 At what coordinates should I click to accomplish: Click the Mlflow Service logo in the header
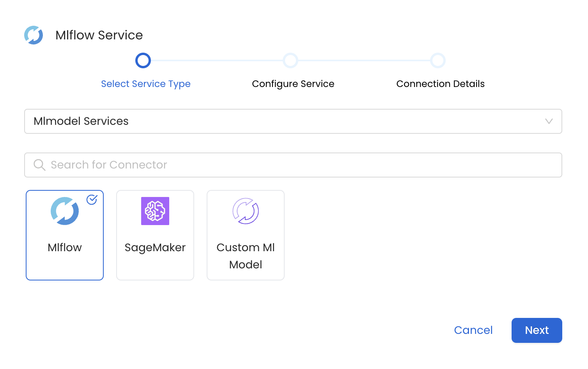[x=34, y=35]
